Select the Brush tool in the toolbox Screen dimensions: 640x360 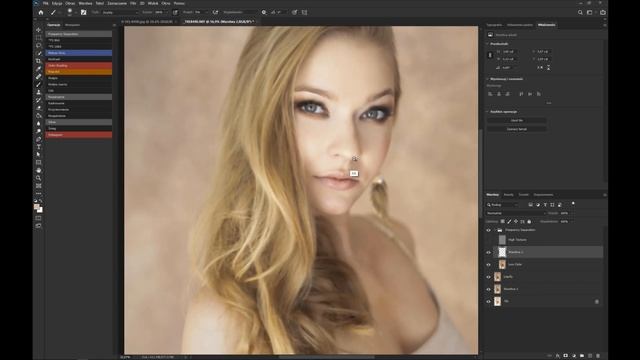tap(38, 84)
